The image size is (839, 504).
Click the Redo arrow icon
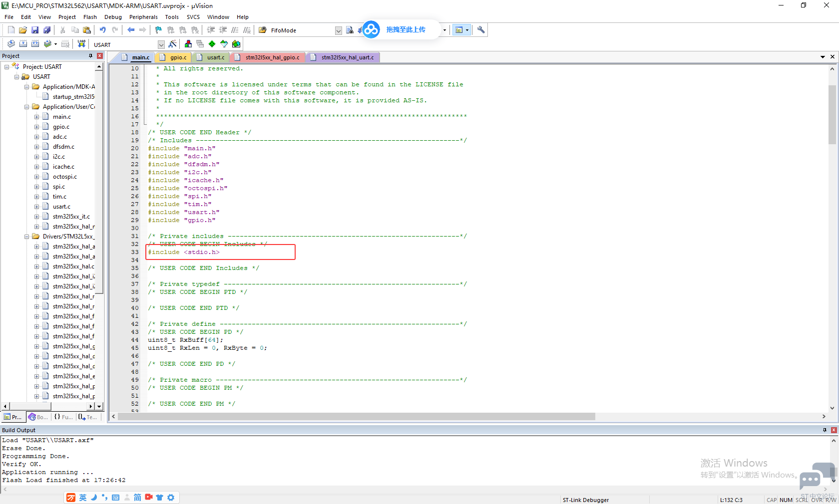[x=115, y=30]
